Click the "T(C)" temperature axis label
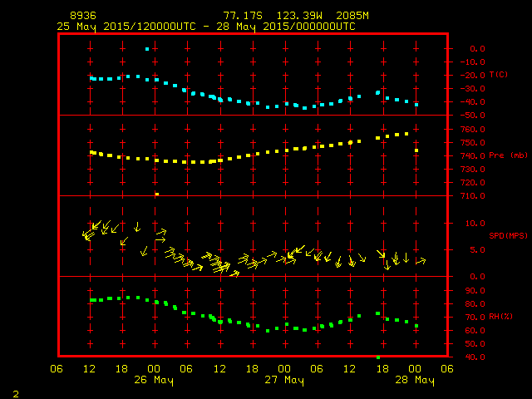This screenshot has height=399, width=532. (499, 74)
